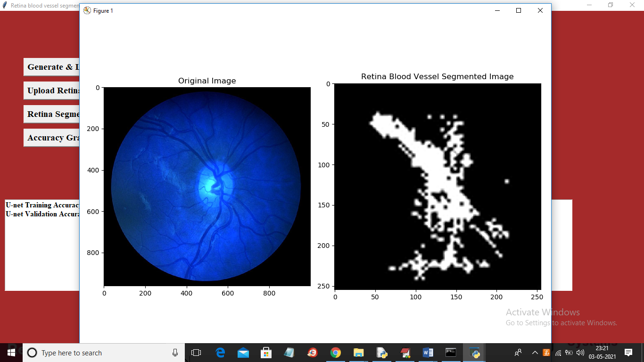Viewport: 644px width, 362px height.
Task: Open File Explorer from the taskbar
Action: tap(359, 353)
